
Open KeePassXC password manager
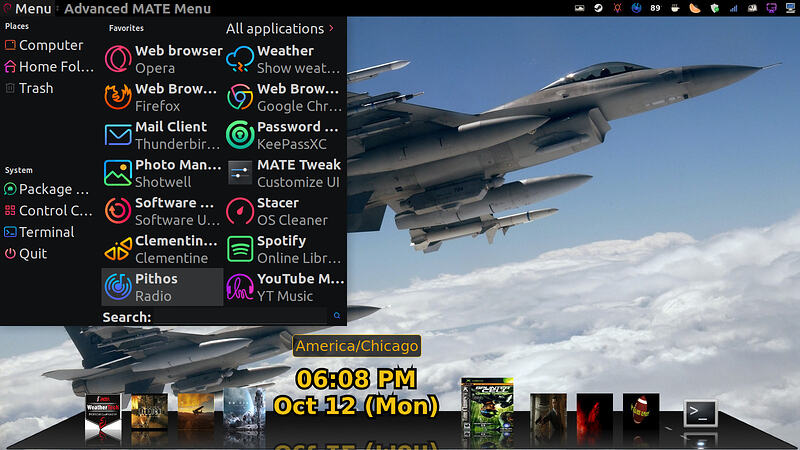tap(285, 135)
